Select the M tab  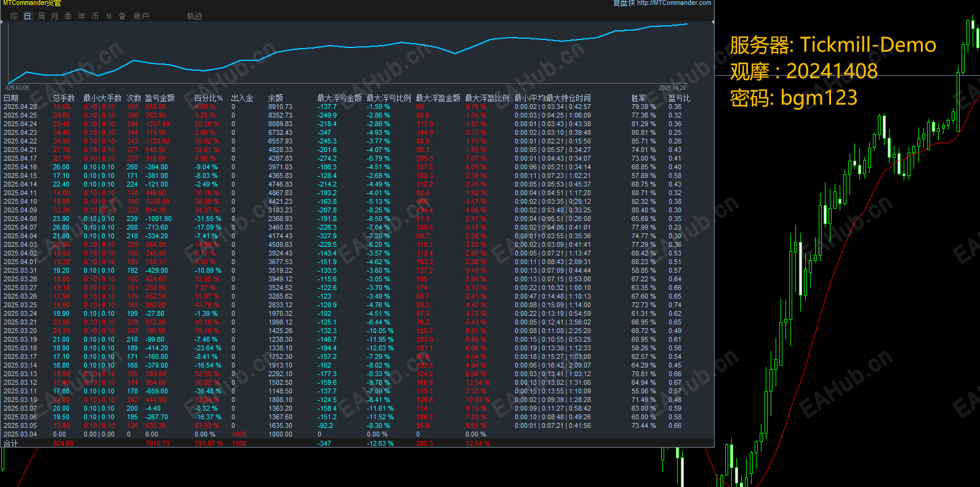coord(109,16)
